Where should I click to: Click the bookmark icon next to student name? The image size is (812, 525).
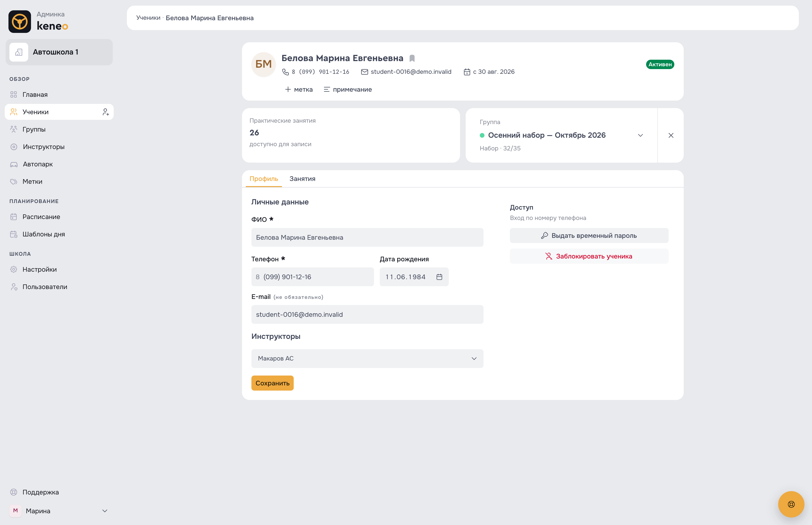tap(412, 58)
